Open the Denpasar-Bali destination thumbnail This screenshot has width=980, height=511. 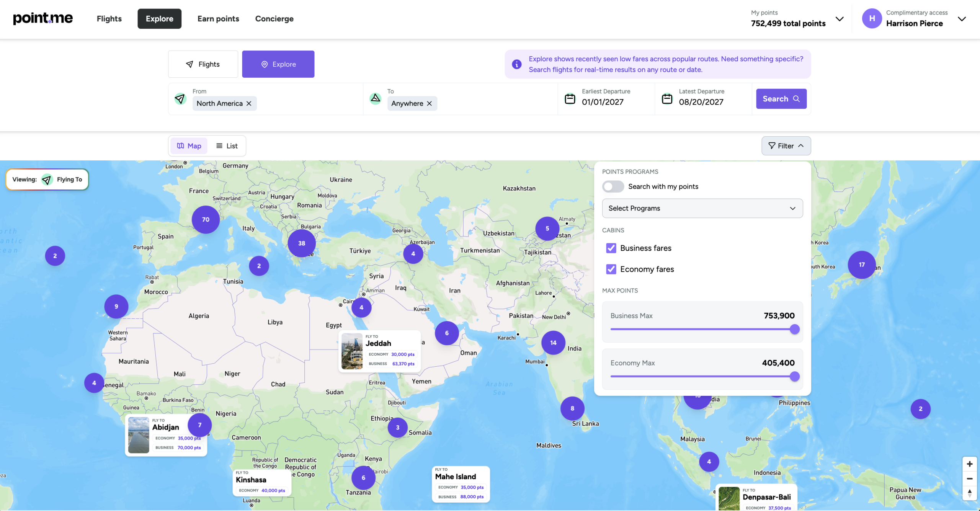[x=729, y=498]
